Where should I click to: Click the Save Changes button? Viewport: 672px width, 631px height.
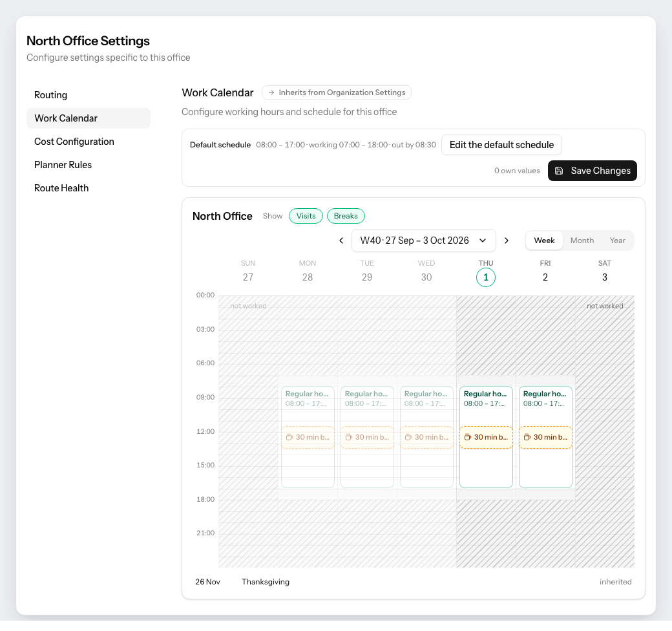[x=593, y=171]
